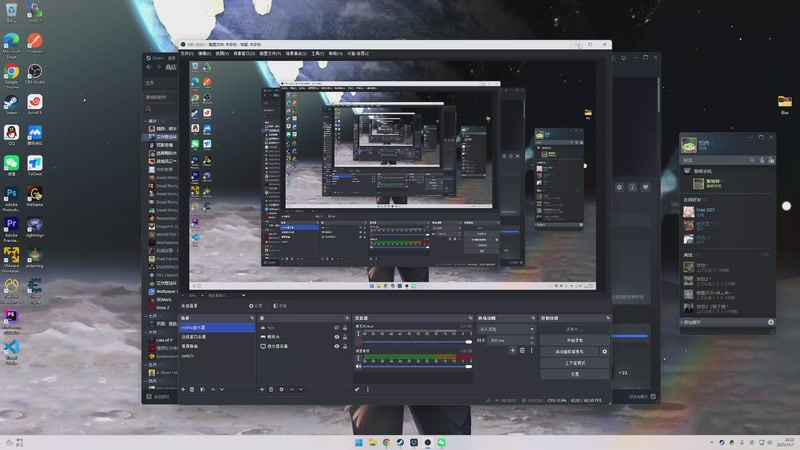The width and height of the screenshot is (800, 450).
Task: Mute the 桌面音频 speaker icon
Action: pyautogui.click(x=358, y=366)
